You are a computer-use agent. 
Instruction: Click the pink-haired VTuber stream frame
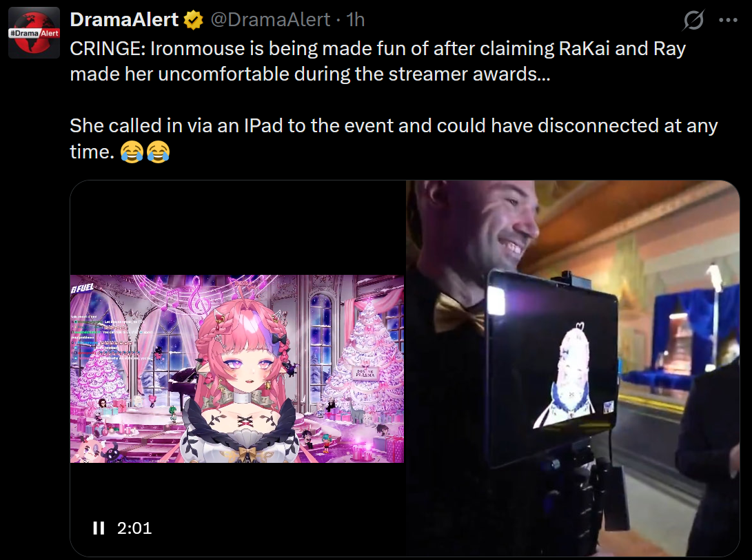tap(237, 369)
